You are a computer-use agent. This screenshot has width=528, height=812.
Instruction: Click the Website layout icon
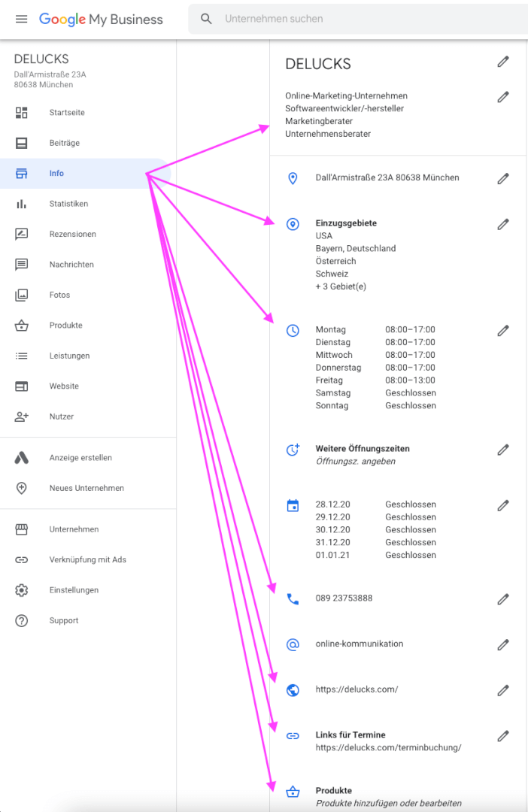coord(21,386)
